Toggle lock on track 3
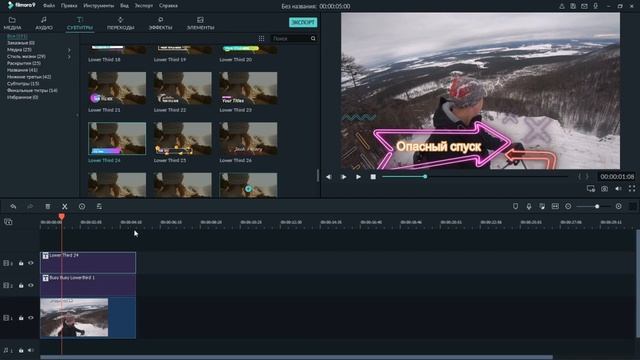 tap(21, 263)
